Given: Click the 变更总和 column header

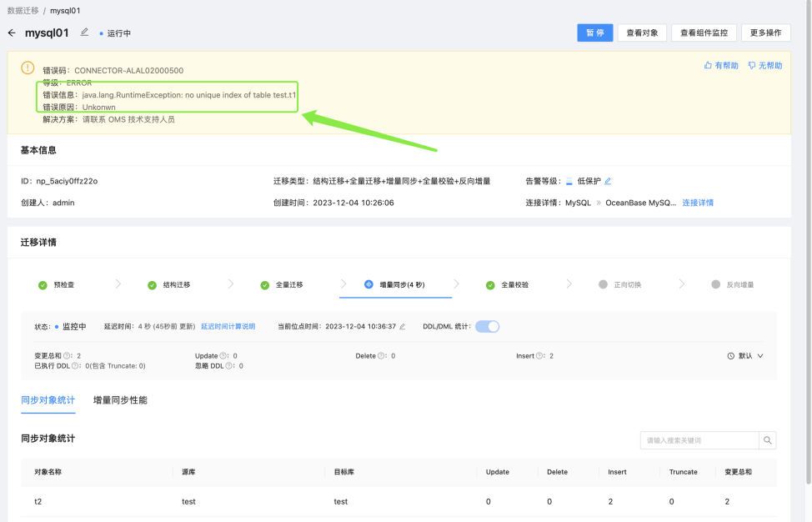Looking at the screenshot, I should click(x=738, y=472).
